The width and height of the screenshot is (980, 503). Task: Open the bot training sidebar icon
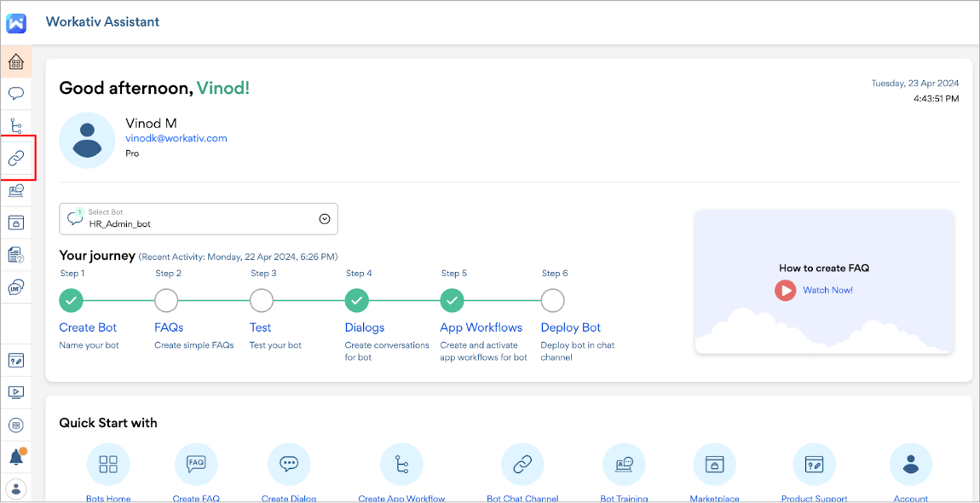[16, 190]
